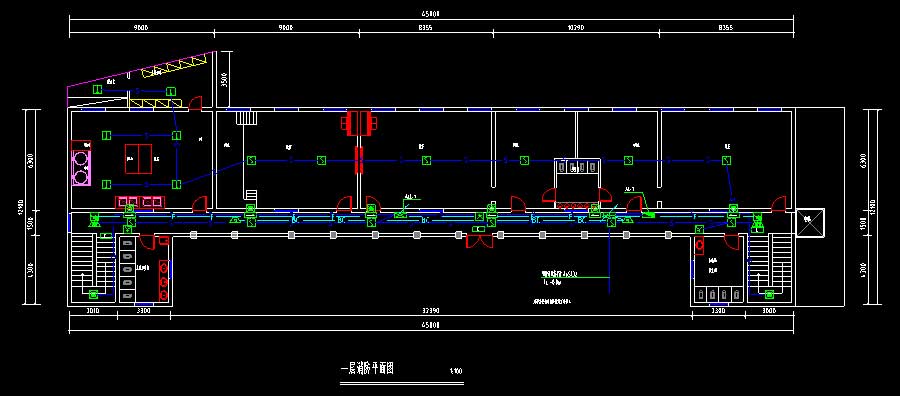
Task: Select the green device at bottom of right staircase
Action: point(769,294)
